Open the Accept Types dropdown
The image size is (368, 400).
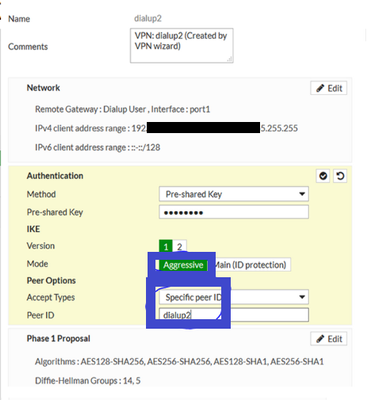[x=234, y=297]
